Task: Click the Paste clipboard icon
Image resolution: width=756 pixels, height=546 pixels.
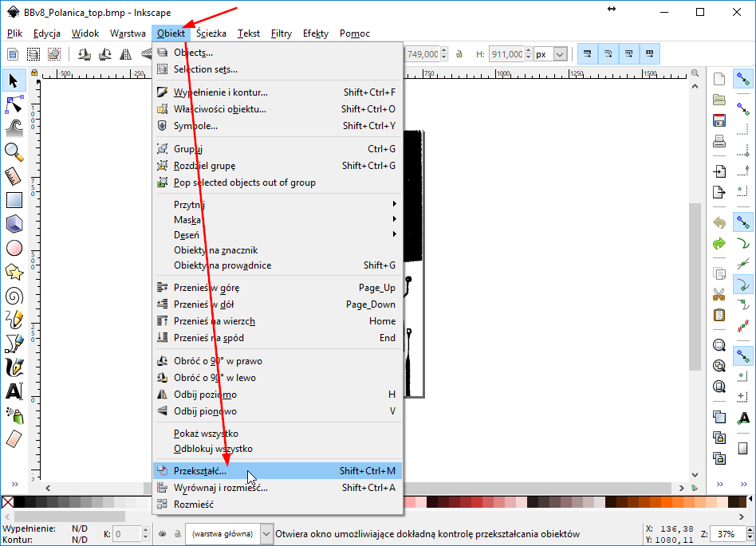Action: coord(719,315)
